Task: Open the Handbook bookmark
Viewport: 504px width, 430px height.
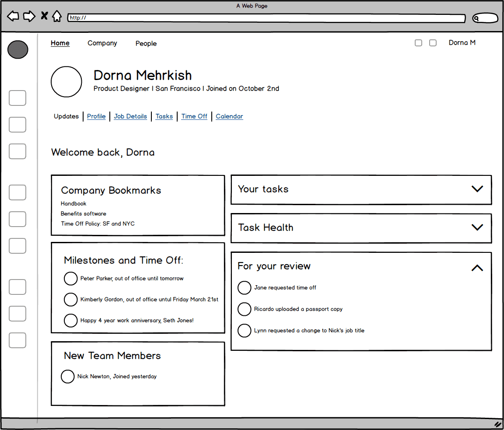Action: 73,203
